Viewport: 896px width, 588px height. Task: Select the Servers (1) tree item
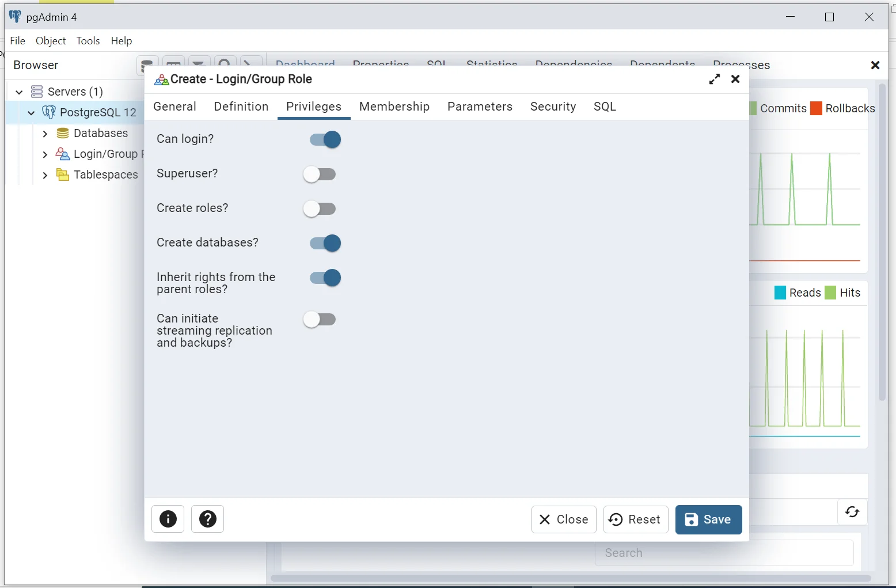pyautogui.click(x=75, y=92)
